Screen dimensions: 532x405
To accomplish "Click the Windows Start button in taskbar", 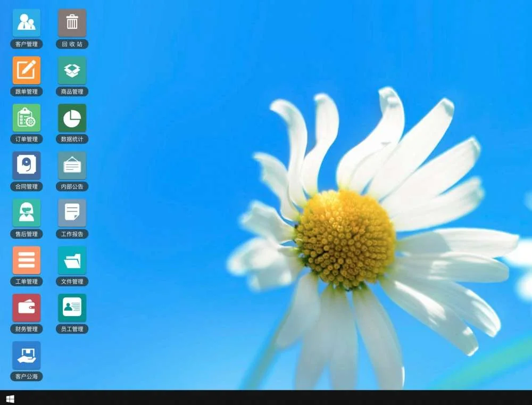I will click(x=10, y=399).
